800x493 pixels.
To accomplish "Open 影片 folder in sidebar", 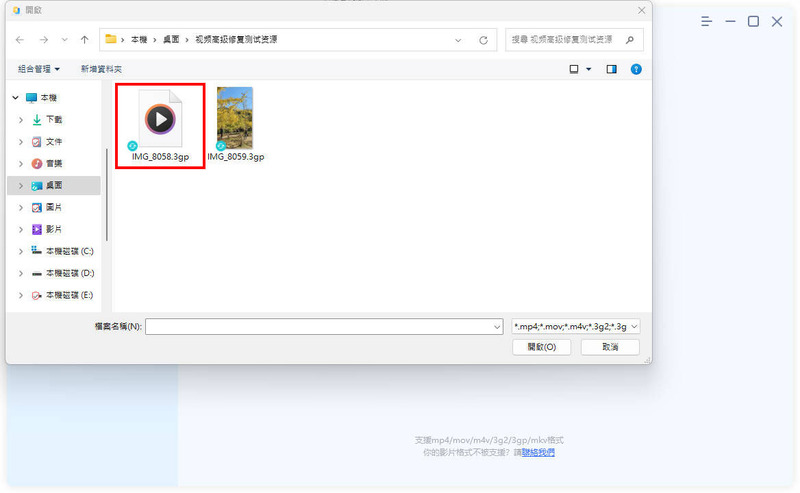I will tap(54, 229).
